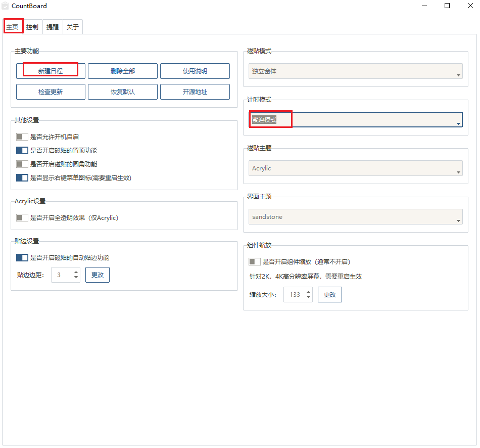Click 删除全部 to delete all schedules
The image size is (480, 448).
point(123,71)
